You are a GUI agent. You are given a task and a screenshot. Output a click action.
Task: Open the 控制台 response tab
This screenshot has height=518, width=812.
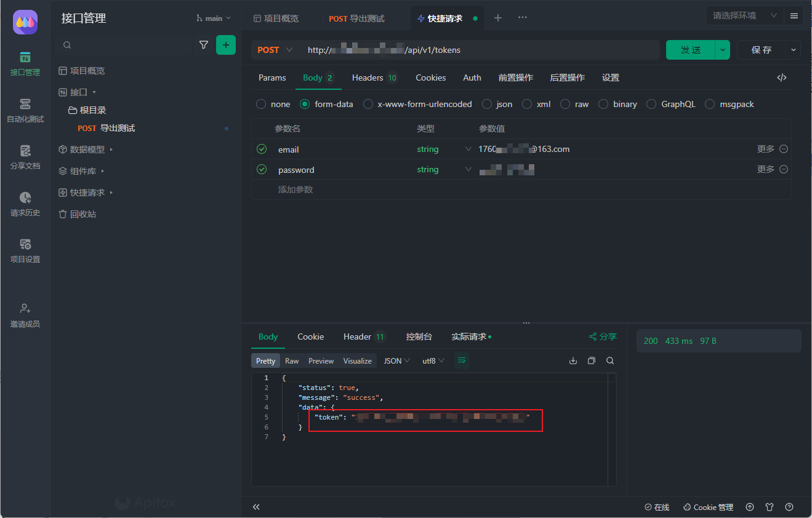[419, 337]
